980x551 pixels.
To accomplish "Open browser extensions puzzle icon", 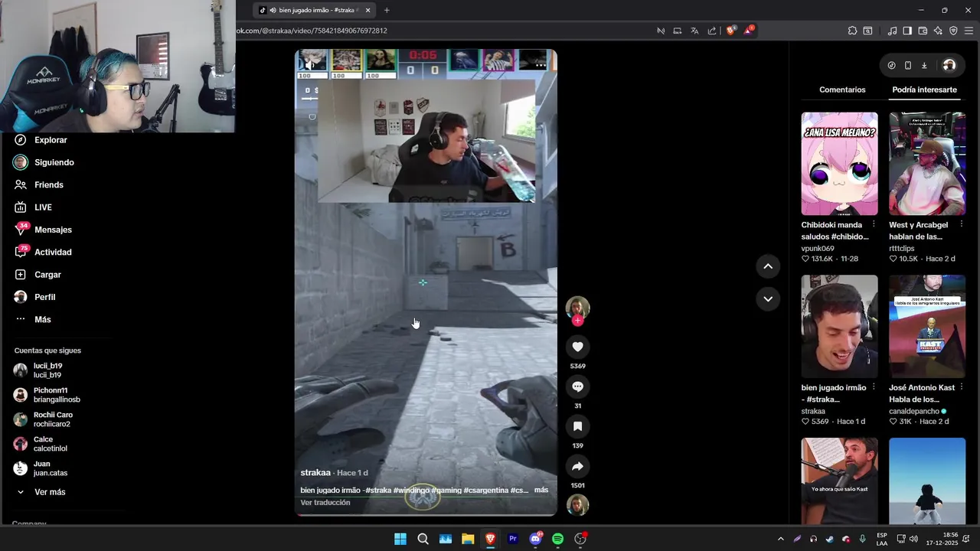I will click(852, 31).
